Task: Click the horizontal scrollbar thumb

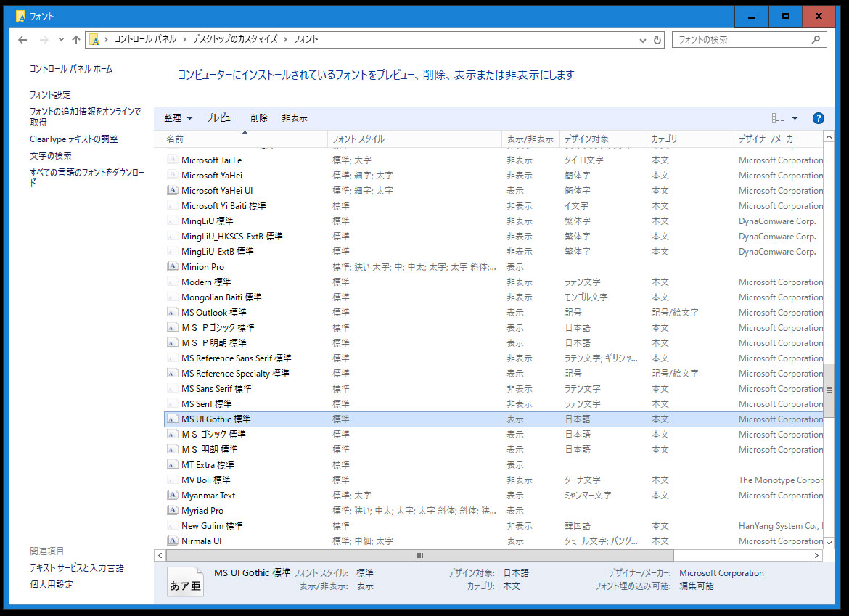Action: (x=419, y=555)
